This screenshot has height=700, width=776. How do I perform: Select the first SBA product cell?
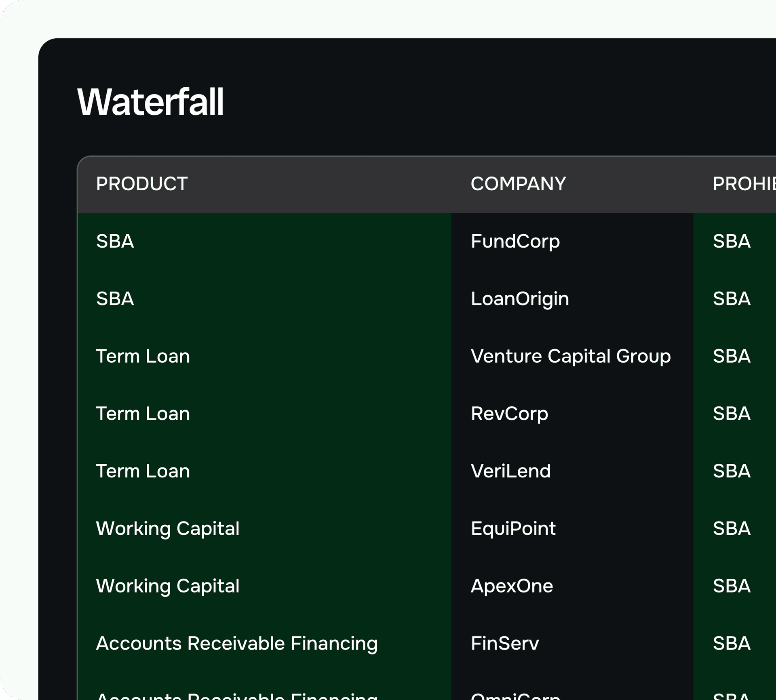point(115,241)
